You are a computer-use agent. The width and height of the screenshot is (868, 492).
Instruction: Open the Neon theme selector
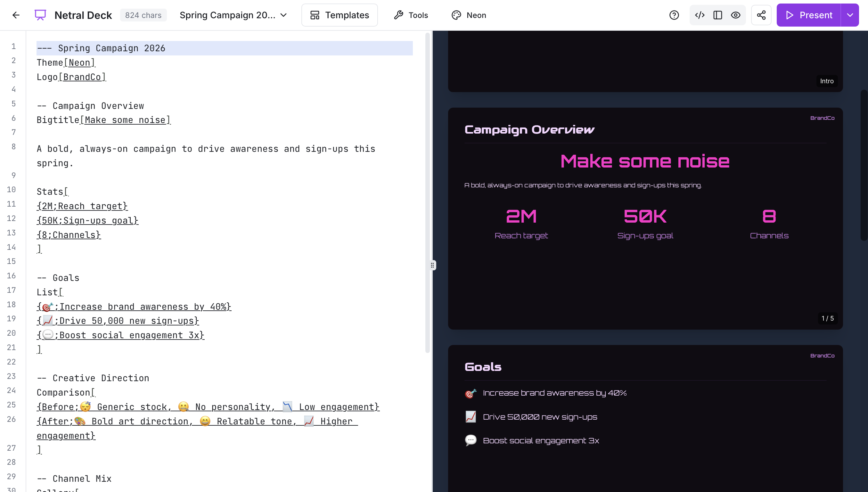point(469,15)
